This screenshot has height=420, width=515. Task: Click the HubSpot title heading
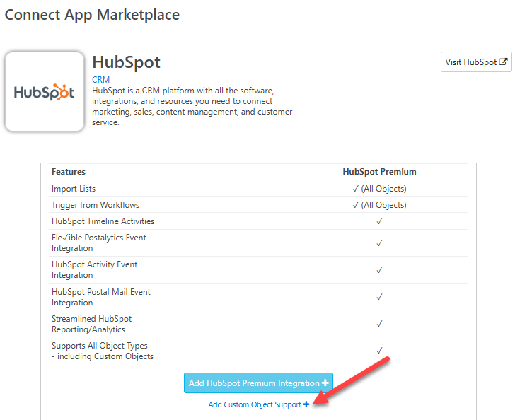(126, 62)
